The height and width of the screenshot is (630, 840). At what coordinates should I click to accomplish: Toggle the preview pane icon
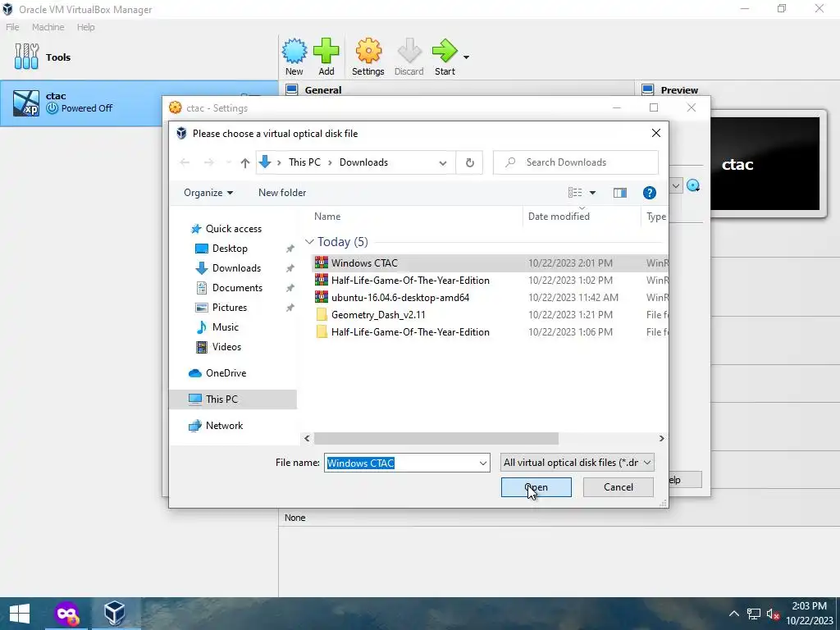coord(620,193)
